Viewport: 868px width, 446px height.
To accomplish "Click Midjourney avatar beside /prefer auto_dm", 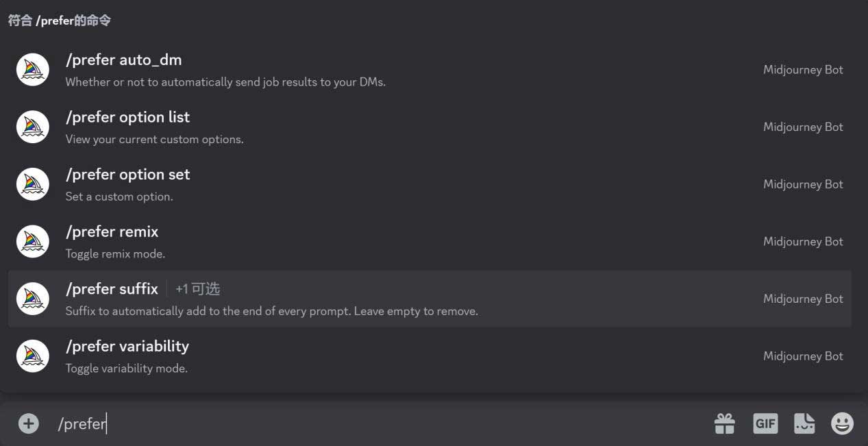I will [x=33, y=70].
